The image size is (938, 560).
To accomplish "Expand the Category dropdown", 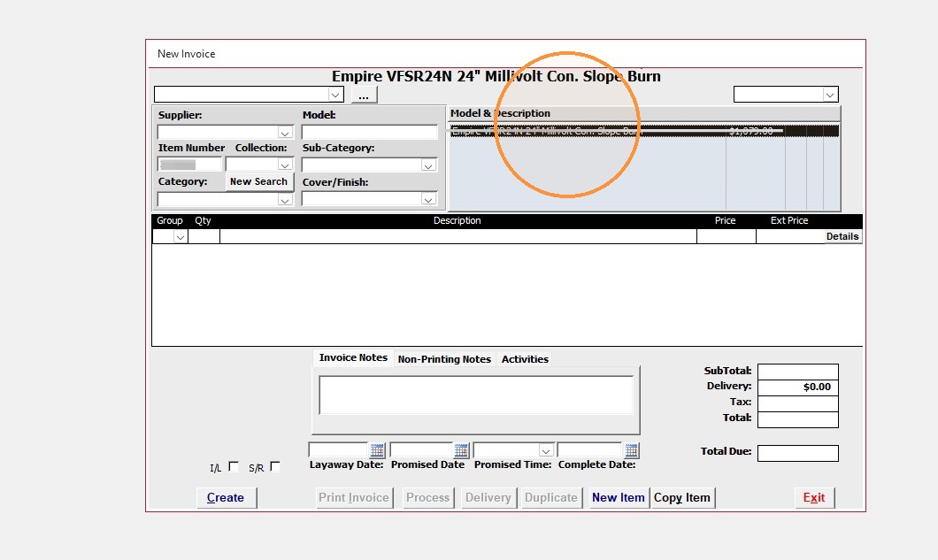I will pos(285,199).
